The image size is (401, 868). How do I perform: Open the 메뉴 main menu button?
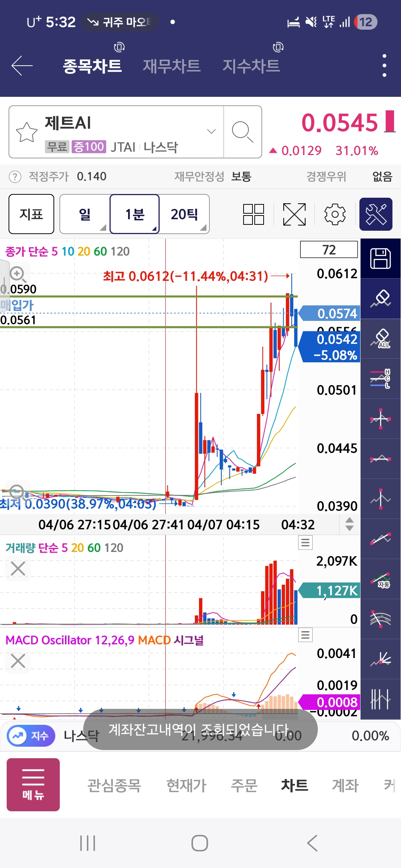point(33,785)
